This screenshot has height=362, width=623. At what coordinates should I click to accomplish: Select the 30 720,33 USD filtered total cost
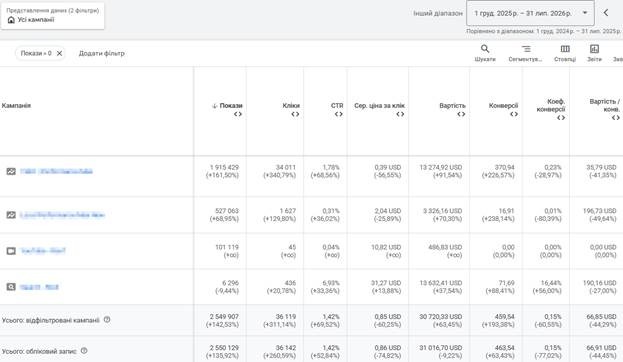coord(441,317)
